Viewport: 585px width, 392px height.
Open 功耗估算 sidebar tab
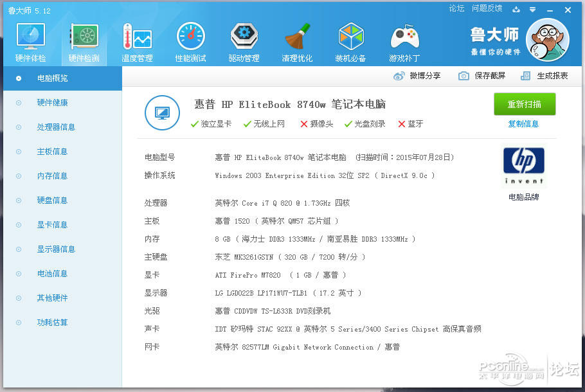click(63, 323)
